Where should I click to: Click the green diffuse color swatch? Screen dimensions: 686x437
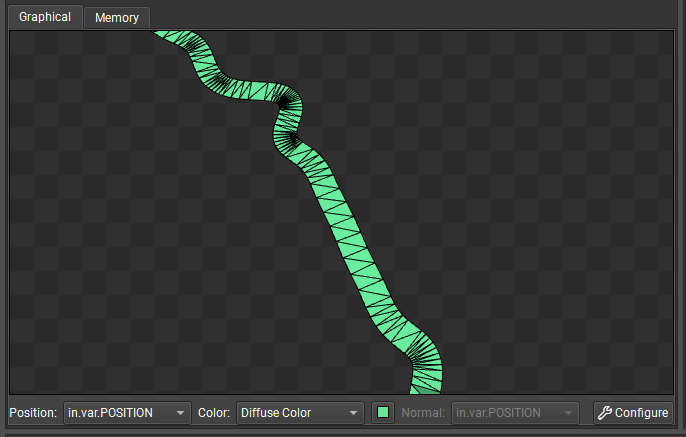tap(383, 413)
